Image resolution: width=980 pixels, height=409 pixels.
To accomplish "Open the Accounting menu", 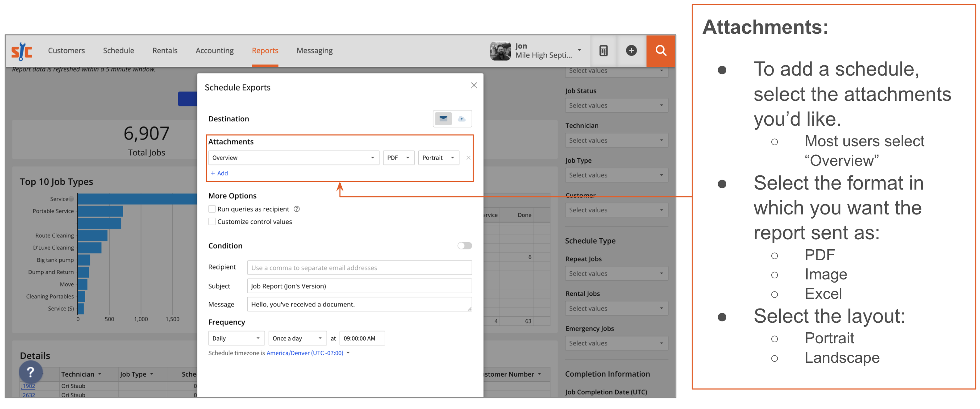I will [x=215, y=50].
